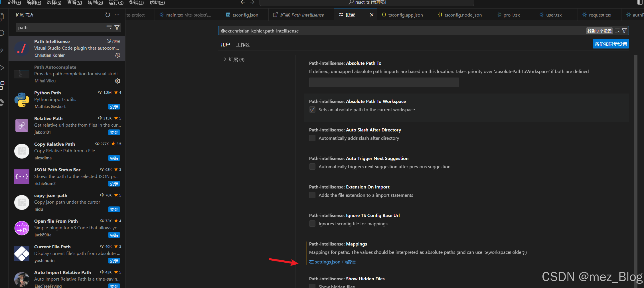Open the Source Control activity icon

(x=2, y=50)
